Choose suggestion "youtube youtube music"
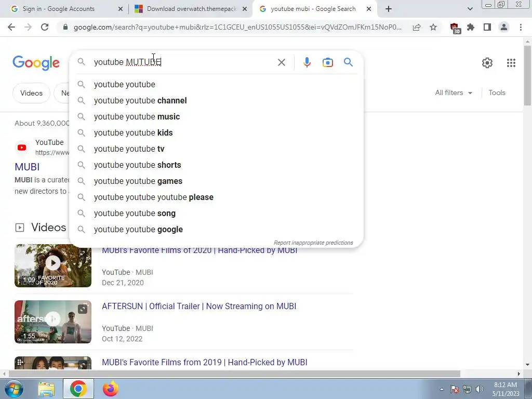The width and height of the screenshot is (532, 399). pyautogui.click(x=216, y=117)
